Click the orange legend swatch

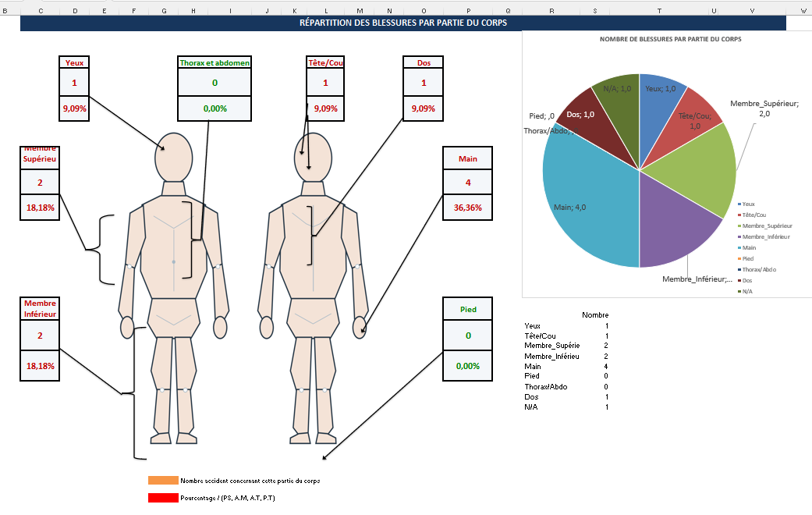(163, 481)
